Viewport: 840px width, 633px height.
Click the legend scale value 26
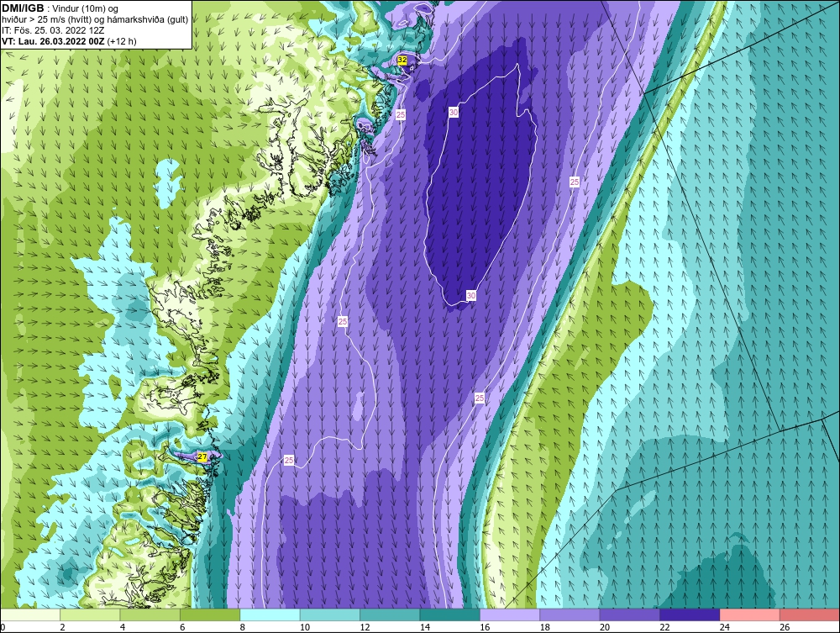[785, 627]
